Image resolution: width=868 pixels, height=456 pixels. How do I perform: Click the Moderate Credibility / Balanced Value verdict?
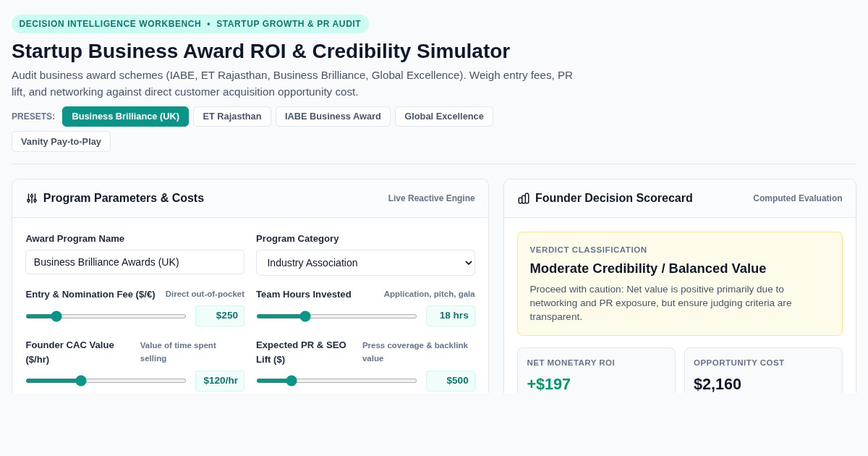(x=648, y=269)
